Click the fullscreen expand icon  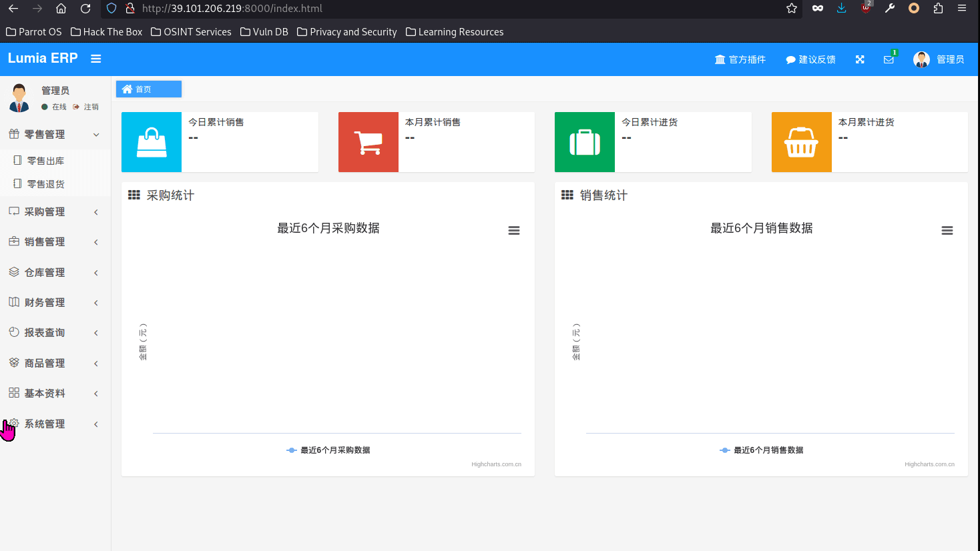click(x=860, y=59)
